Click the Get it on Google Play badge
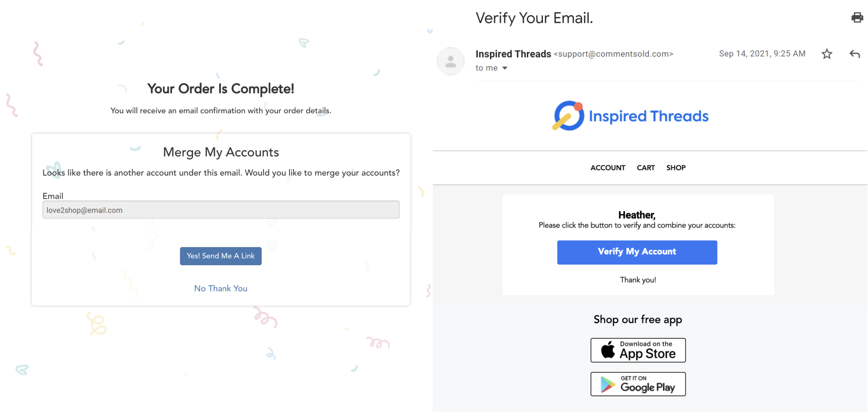The width and height of the screenshot is (868, 417). tap(638, 384)
